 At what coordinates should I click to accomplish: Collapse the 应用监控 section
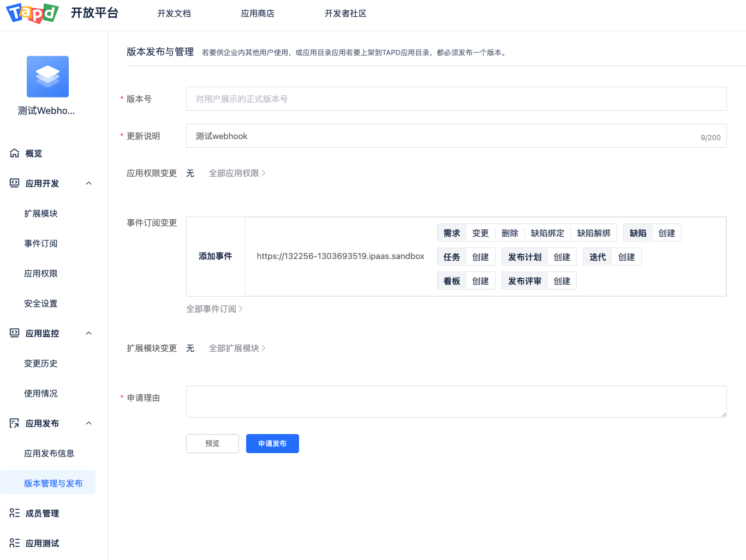pos(88,333)
